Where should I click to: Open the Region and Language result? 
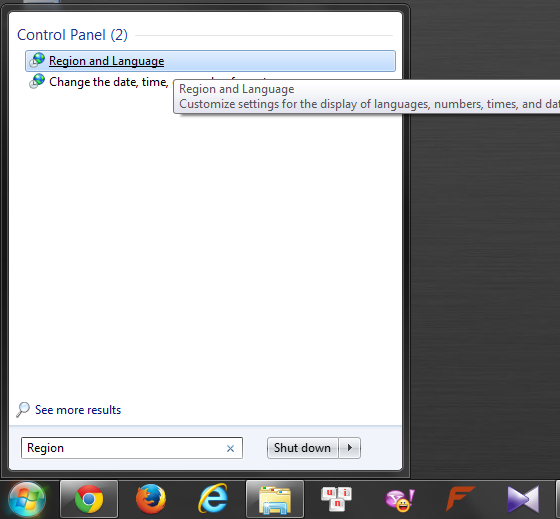pos(210,61)
